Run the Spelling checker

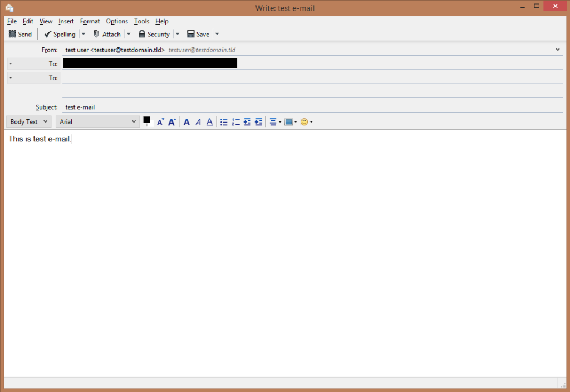click(60, 34)
